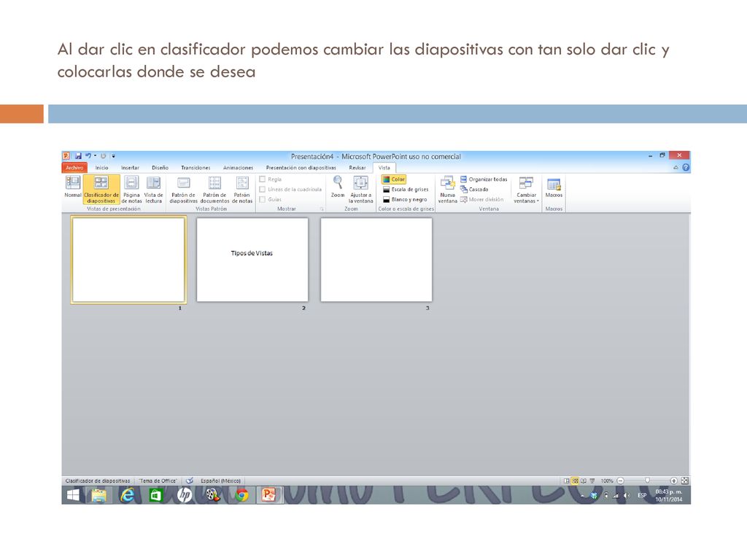
Task: Click spell check status bar icon
Action: coord(189,481)
